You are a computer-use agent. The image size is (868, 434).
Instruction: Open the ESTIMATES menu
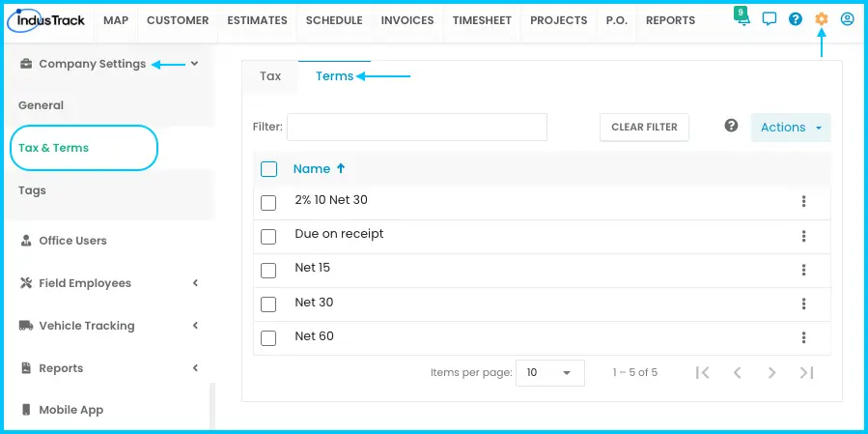pos(258,20)
